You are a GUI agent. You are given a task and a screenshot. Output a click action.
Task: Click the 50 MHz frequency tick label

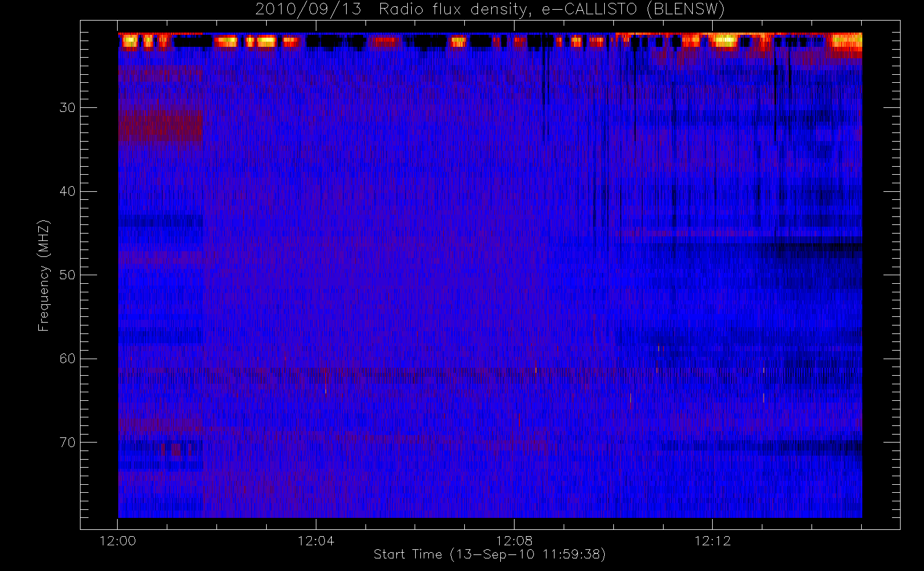[67, 275]
